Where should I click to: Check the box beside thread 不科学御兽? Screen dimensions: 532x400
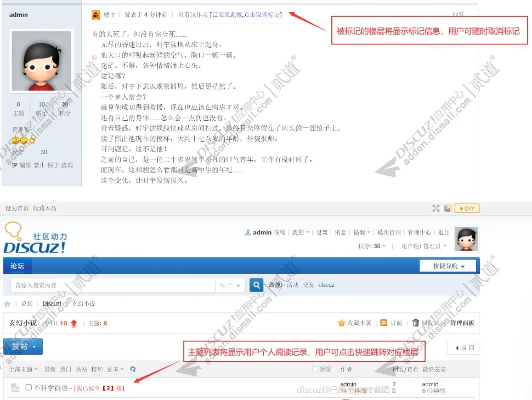29,387
